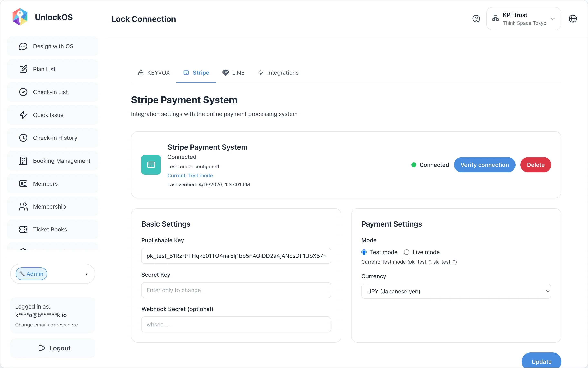Viewport: 588px width, 368px height.
Task: Click Change email address here link
Action: point(46,325)
